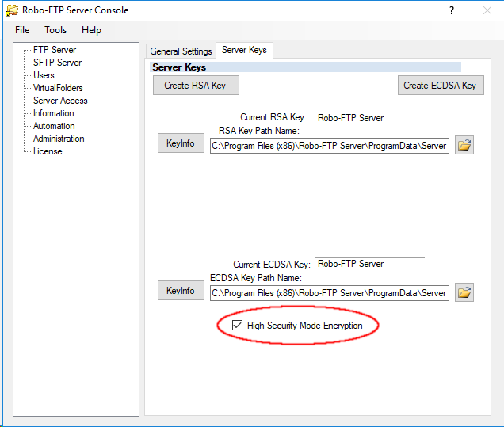
Task: Click the Current RSA Key field
Action: (369, 119)
